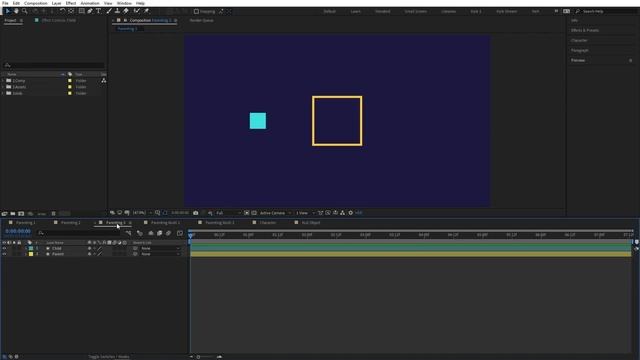
Task: Select the Learn workspace
Action: [356, 11]
